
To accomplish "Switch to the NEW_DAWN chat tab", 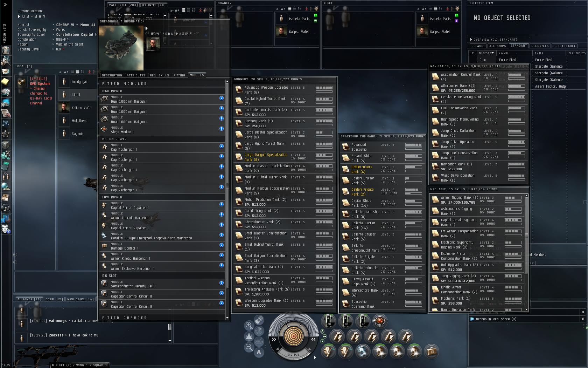I will click(80, 299).
